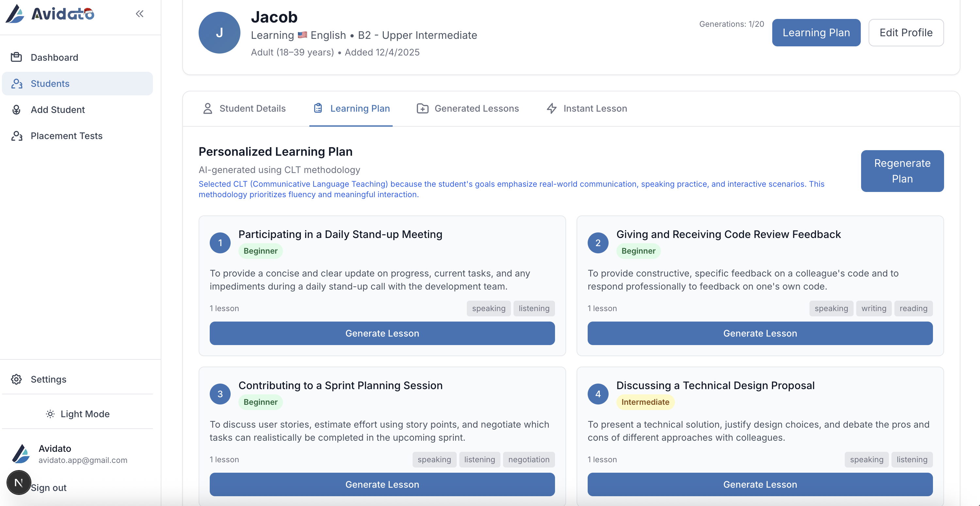Generate lesson for Code Review Feedback
This screenshot has height=506, width=980.
[x=760, y=333]
